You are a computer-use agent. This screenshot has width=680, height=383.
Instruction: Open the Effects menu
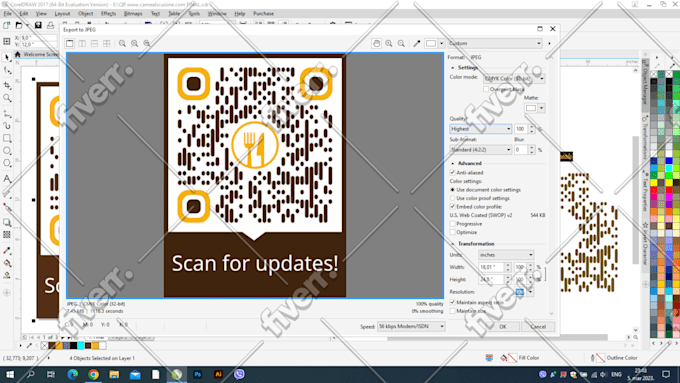tap(108, 13)
